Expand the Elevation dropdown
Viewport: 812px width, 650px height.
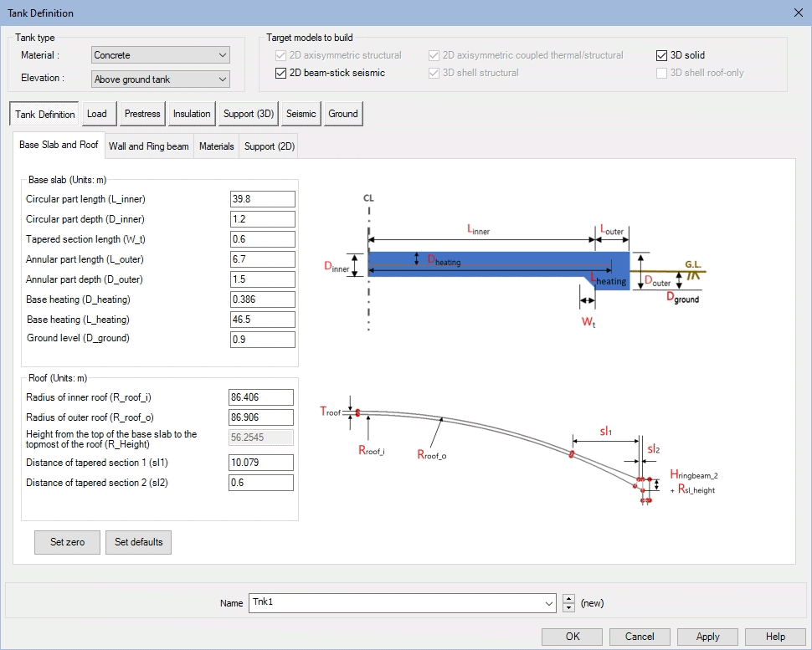click(161, 79)
